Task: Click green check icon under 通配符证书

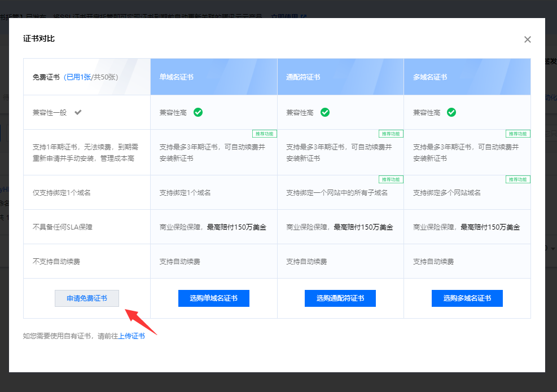Action: pyautogui.click(x=325, y=112)
